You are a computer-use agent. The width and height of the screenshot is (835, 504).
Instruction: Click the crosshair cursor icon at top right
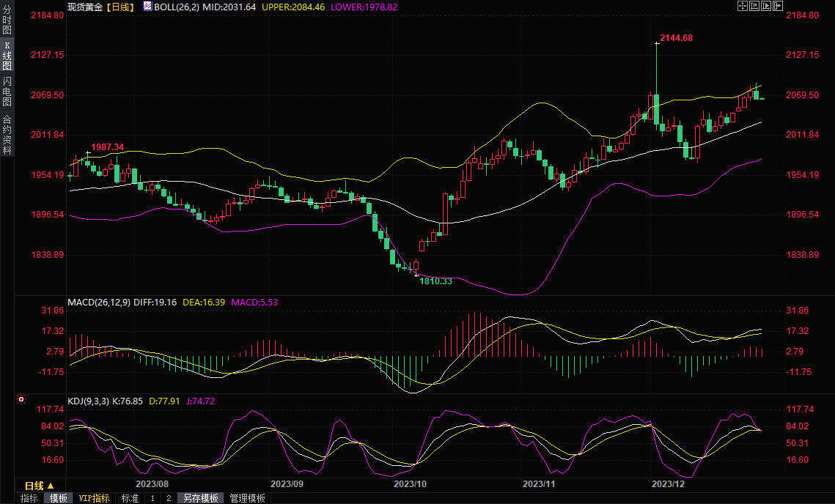click(742, 6)
